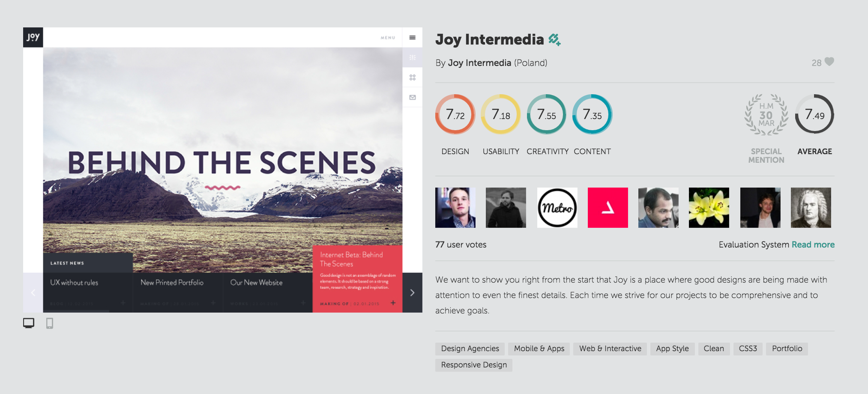Click the Average score circle 7.49

[814, 114]
